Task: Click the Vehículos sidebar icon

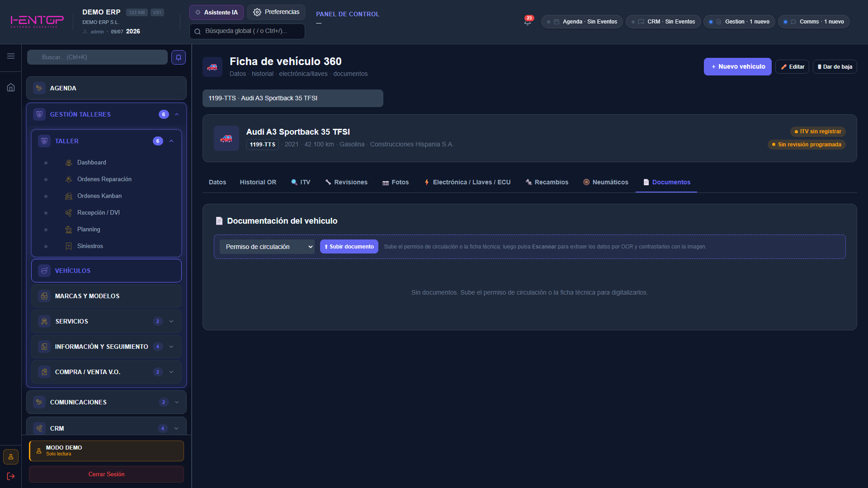Action: 44,271
